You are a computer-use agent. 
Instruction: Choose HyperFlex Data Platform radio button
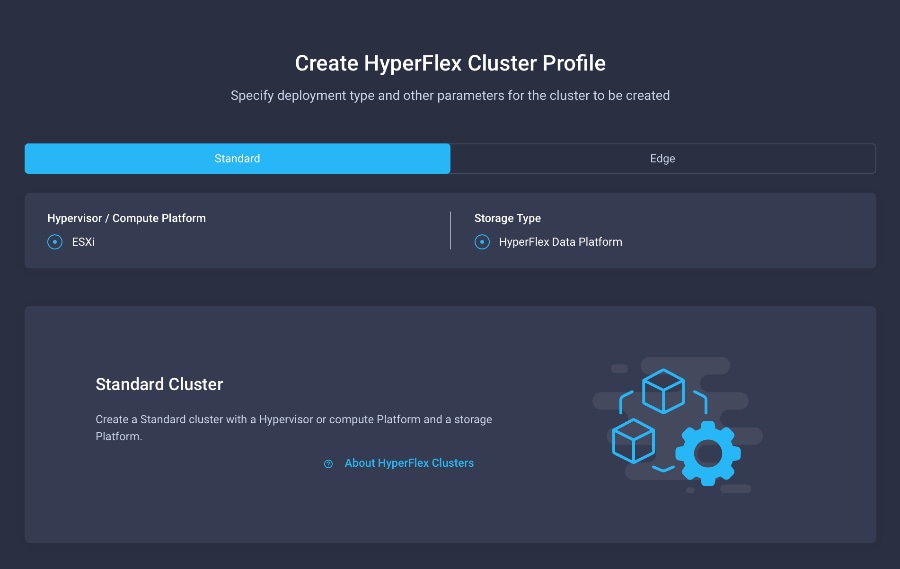(482, 242)
